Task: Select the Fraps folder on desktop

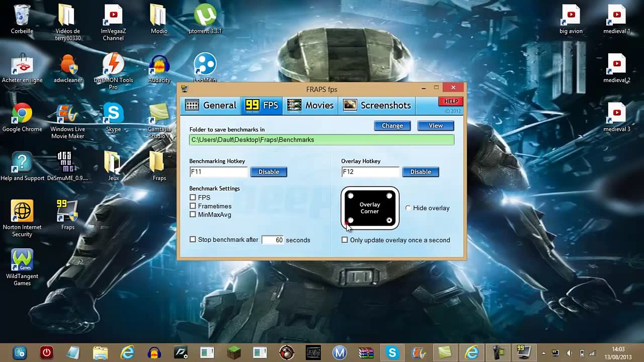Action: (x=159, y=166)
